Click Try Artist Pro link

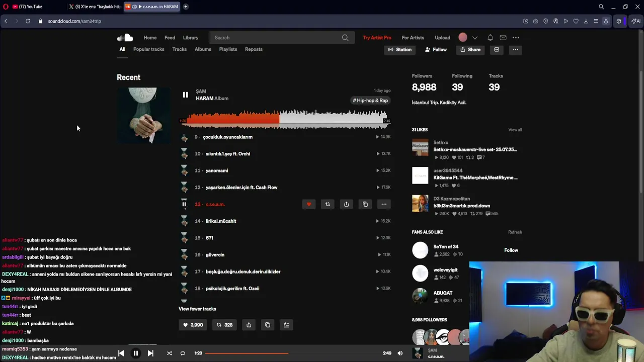coord(377,38)
